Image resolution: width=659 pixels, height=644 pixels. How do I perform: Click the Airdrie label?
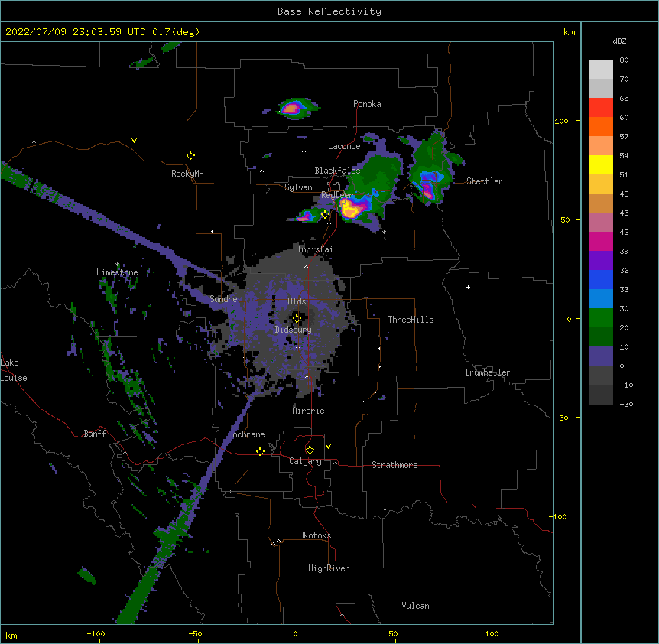tap(309, 411)
